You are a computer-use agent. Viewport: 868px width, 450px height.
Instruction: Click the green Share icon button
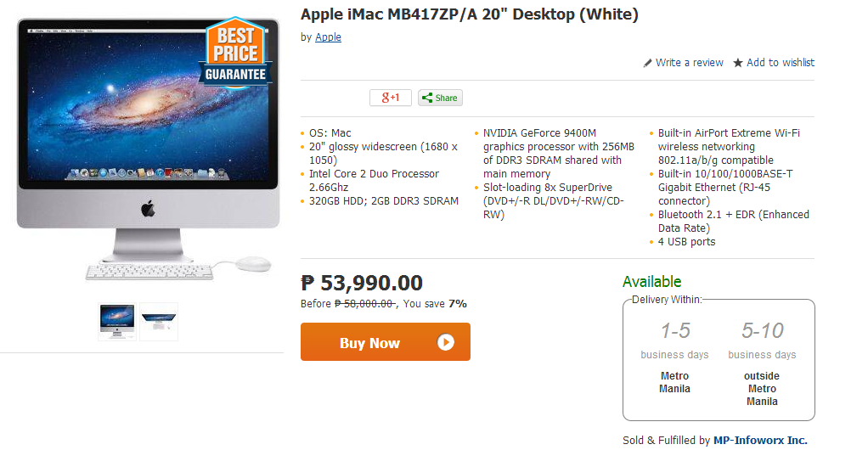click(440, 98)
